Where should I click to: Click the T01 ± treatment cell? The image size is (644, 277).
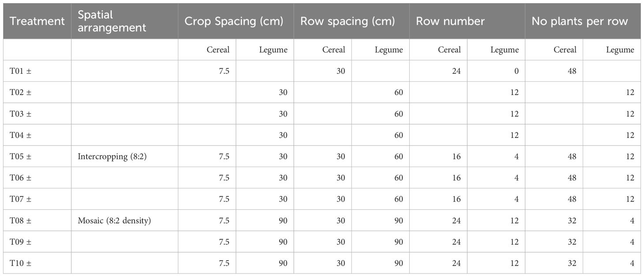coord(20,71)
